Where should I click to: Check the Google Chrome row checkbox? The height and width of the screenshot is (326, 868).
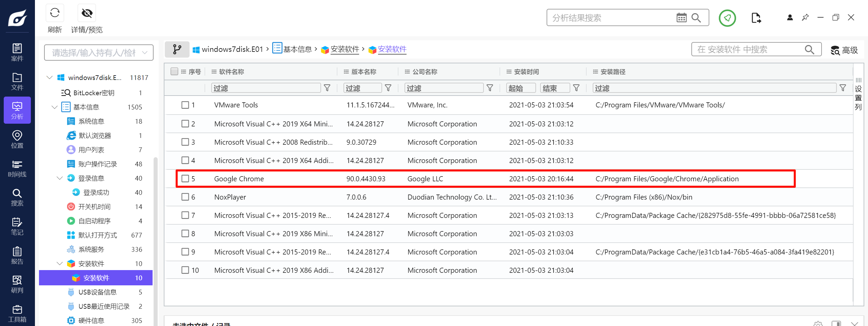(x=185, y=179)
